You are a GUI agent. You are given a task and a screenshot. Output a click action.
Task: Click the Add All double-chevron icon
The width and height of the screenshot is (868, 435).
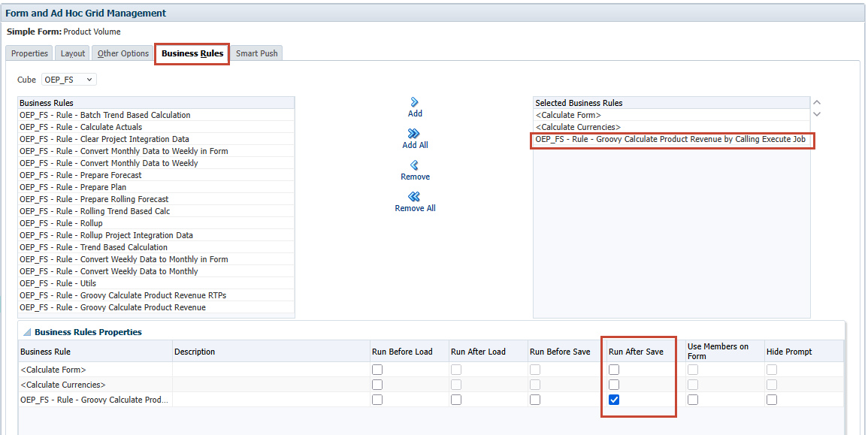[414, 134]
